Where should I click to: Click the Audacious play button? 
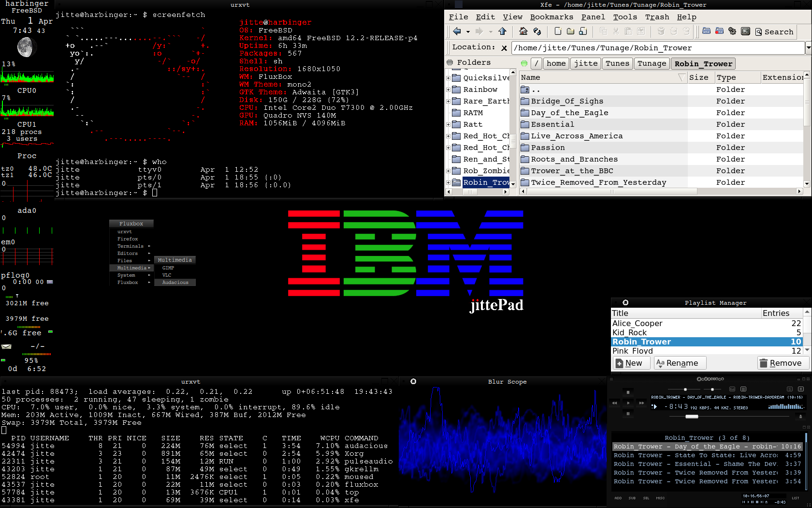pyautogui.click(x=628, y=403)
